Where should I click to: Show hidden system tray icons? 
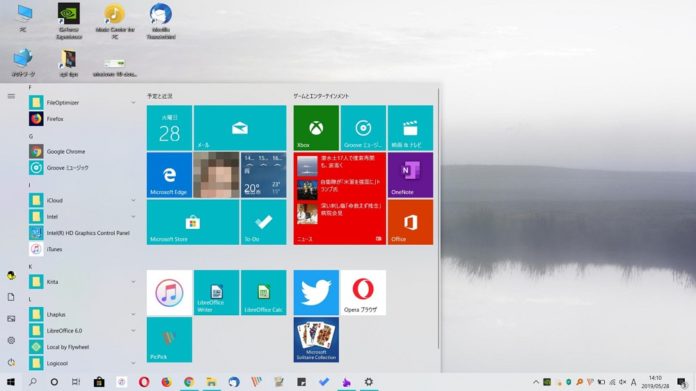click(536, 382)
